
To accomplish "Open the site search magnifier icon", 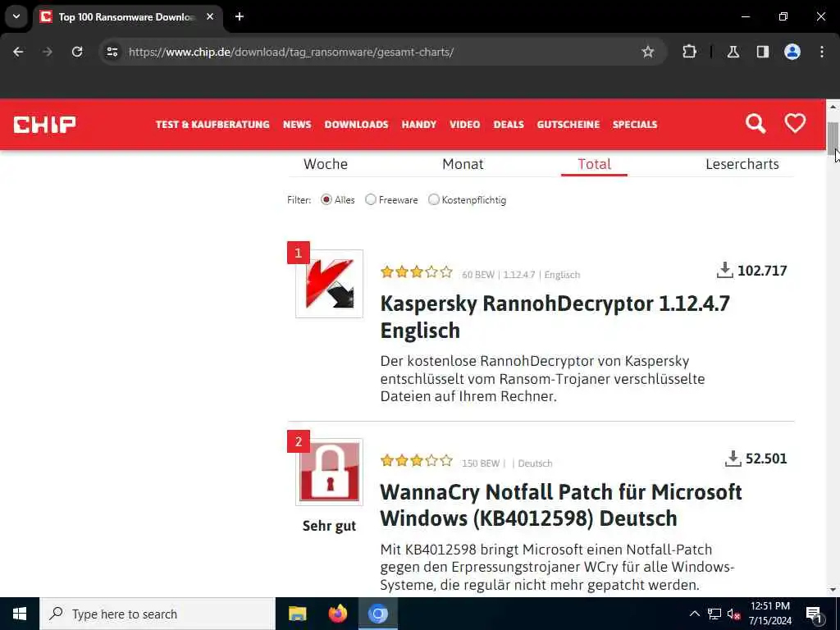I will pos(756,124).
